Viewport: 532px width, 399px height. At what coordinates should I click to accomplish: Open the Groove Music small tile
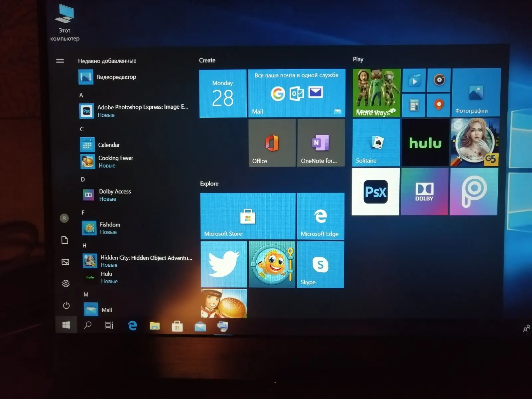(439, 80)
